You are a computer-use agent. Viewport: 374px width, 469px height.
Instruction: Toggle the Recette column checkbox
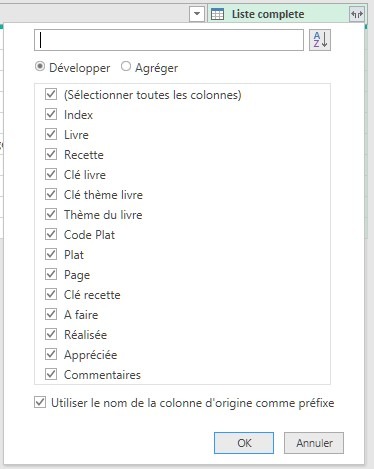[x=51, y=154]
